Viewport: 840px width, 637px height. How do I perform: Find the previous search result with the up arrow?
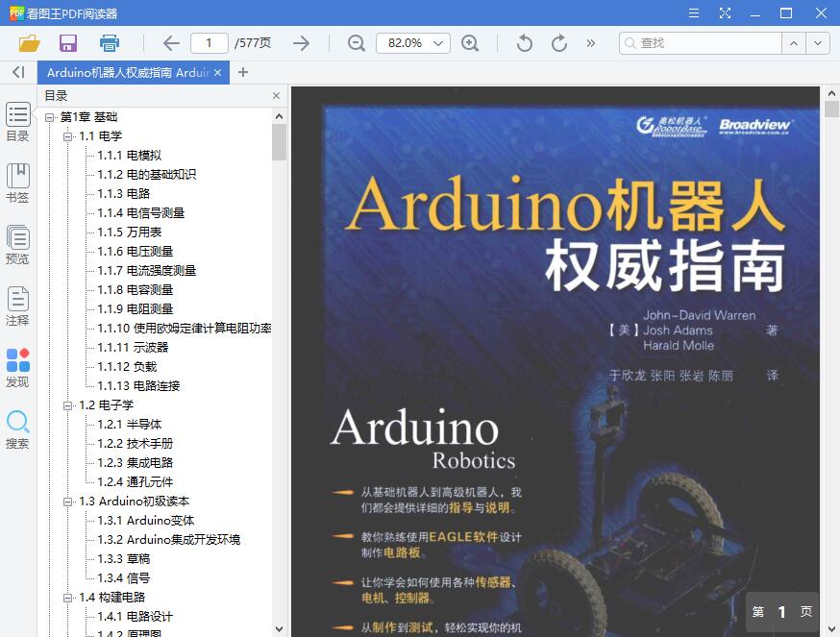(x=794, y=43)
